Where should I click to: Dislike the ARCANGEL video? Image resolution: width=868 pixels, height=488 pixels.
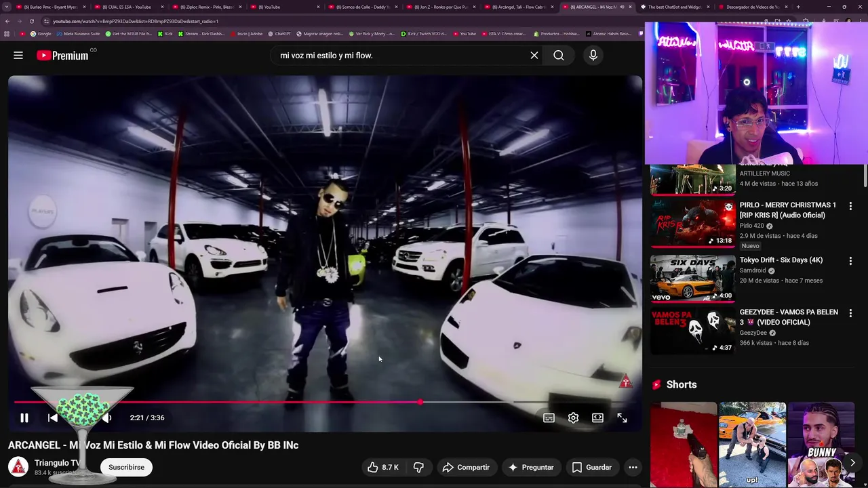click(x=419, y=467)
